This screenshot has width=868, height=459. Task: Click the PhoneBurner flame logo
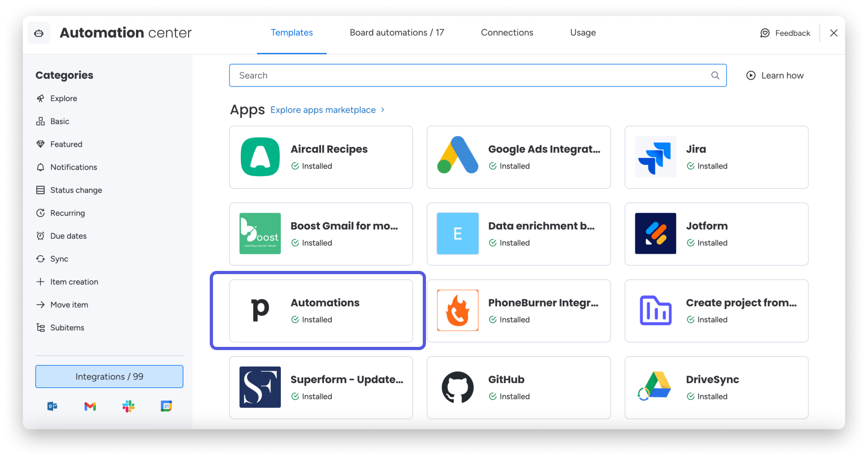point(458,310)
